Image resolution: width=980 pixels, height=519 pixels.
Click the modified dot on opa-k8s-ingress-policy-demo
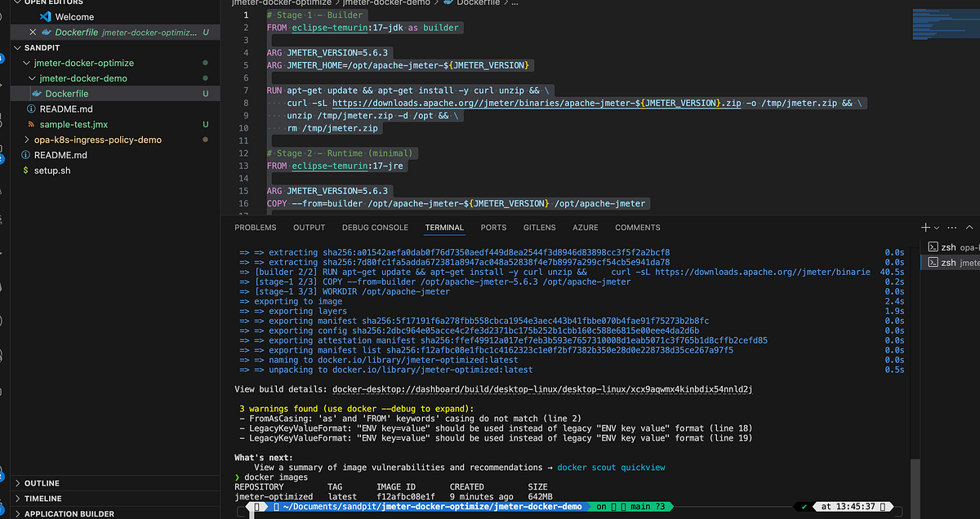[204, 140]
